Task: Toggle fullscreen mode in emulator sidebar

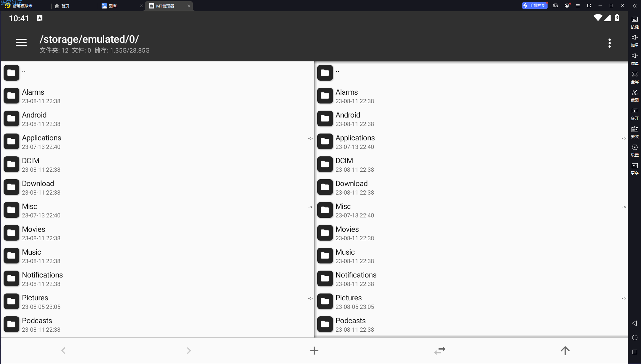Action: 634,77
